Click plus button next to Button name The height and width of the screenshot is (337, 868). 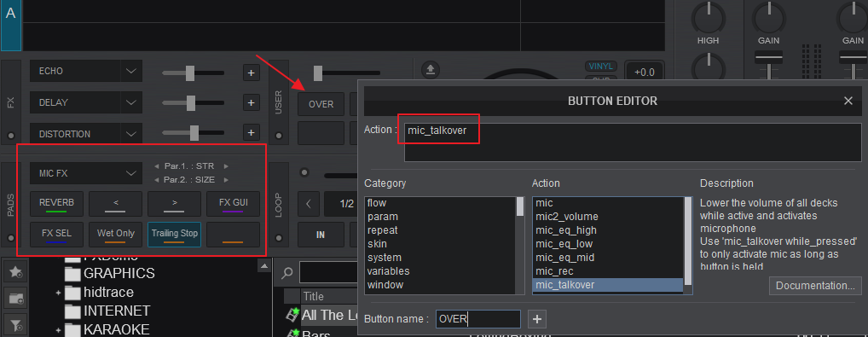point(536,319)
